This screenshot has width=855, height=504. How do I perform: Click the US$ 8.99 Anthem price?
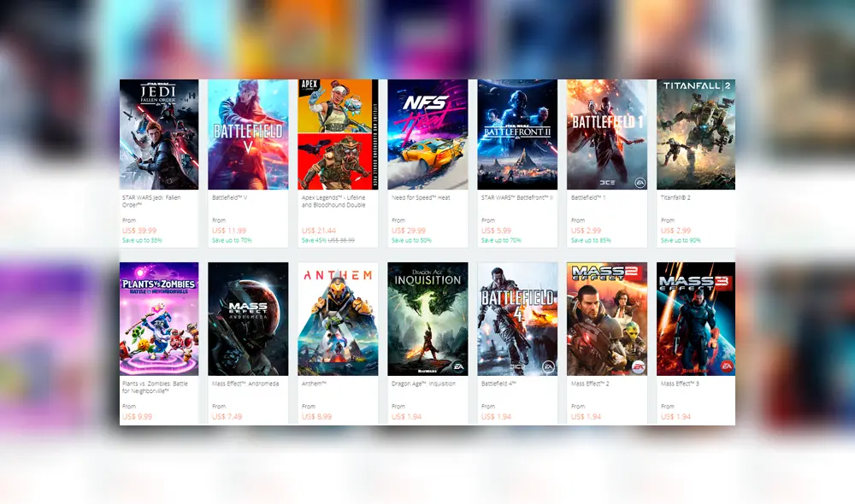316,416
